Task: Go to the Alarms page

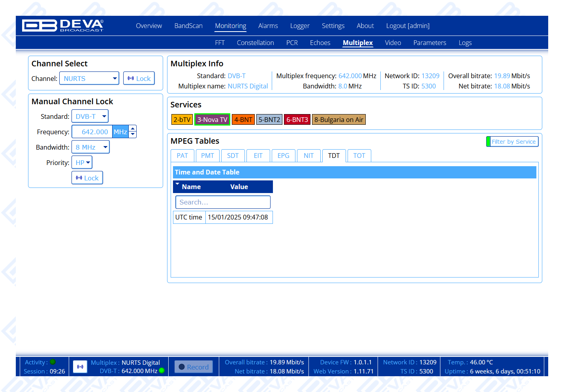Action: [x=268, y=26]
